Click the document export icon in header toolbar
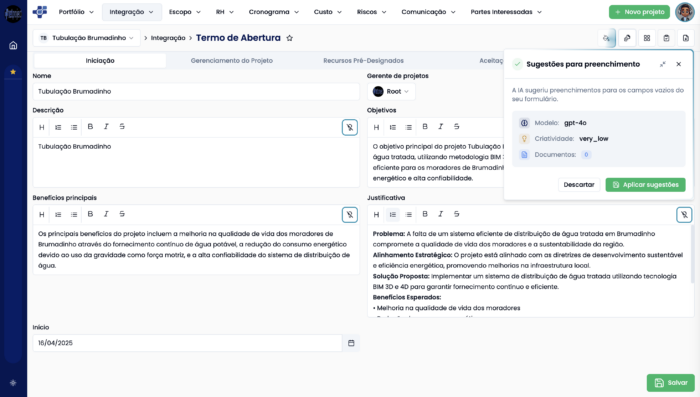The height and width of the screenshot is (397, 700). tap(686, 38)
